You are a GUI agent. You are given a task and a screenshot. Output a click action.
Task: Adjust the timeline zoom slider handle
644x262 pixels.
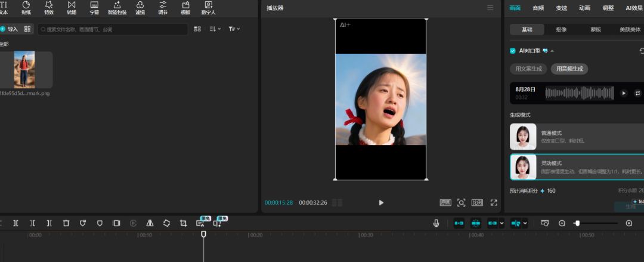(x=577, y=223)
